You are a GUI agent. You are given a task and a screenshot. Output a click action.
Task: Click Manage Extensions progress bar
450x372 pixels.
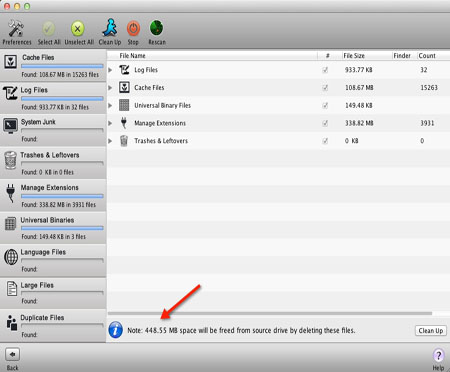click(62, 196)
